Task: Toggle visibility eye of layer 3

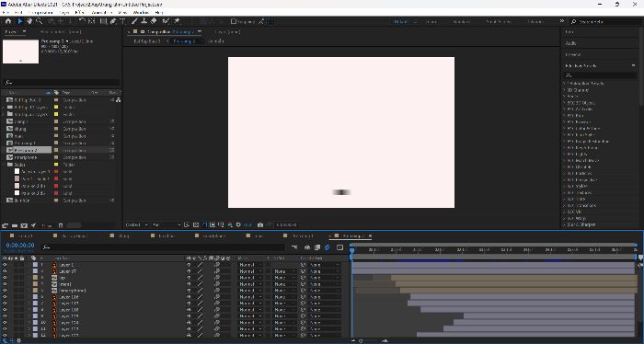Action: pos(5,278)
